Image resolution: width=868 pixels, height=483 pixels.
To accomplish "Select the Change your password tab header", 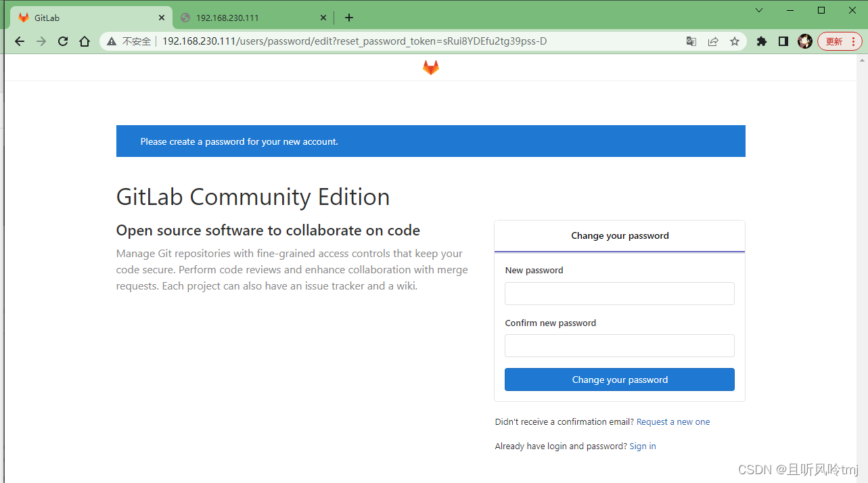I will click(620, 236).
